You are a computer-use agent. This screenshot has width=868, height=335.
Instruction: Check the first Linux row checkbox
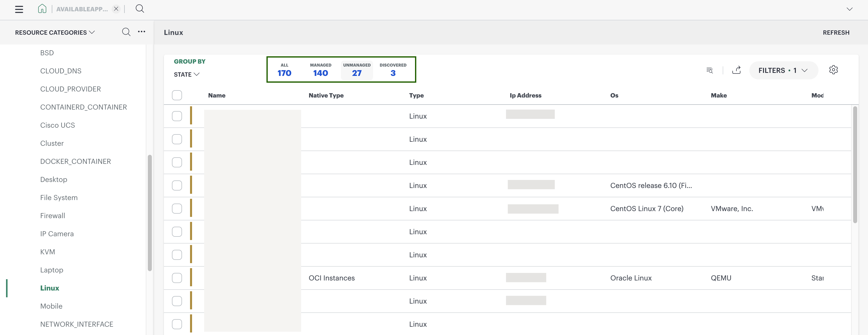coord(177,116)
